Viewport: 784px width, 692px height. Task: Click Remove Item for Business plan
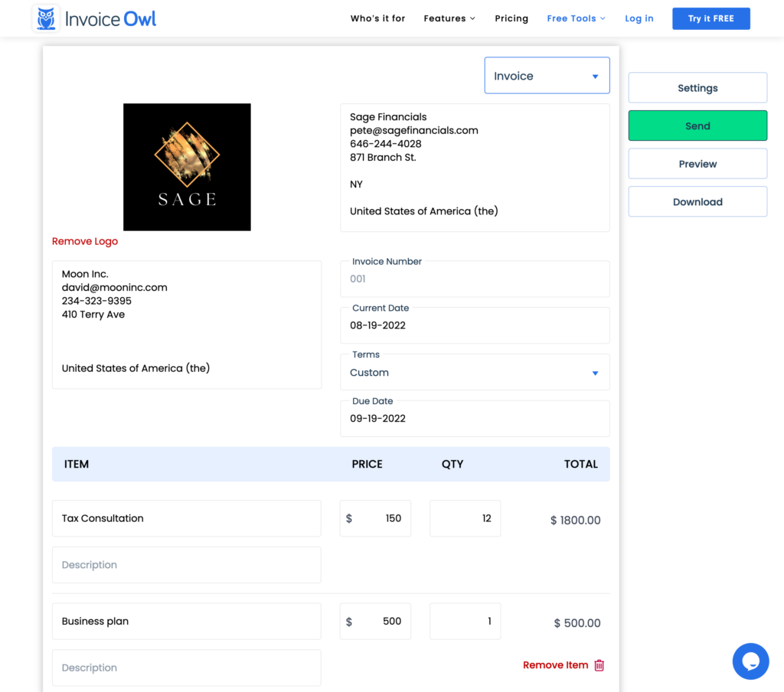(x=555, y=665)
